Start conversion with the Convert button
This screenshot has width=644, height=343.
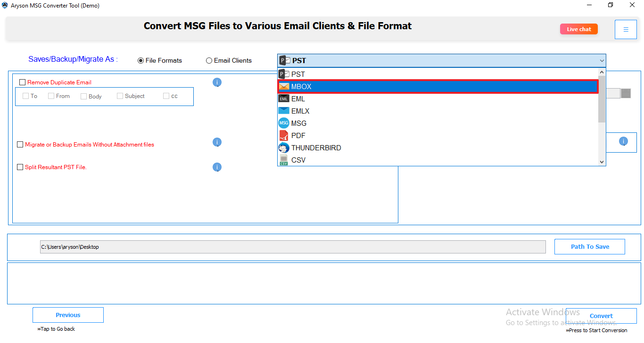601,316
